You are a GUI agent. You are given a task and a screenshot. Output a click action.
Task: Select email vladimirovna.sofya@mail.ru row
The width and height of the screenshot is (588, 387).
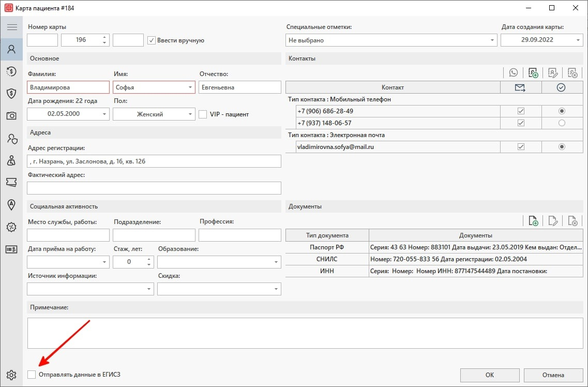point(398,146)
